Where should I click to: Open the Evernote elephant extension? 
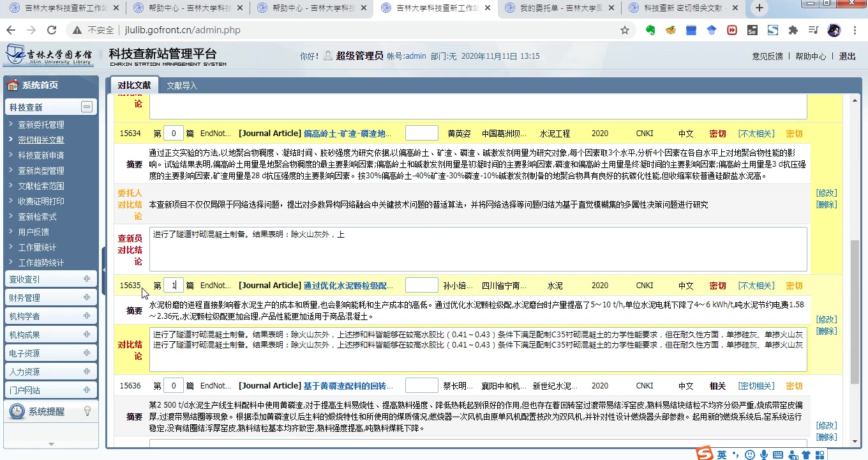click(650, 30)
